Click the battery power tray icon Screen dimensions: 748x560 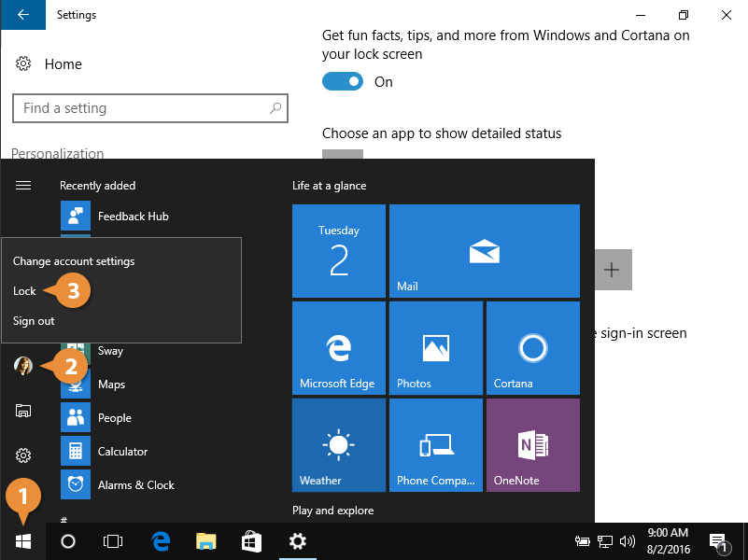pos(583,541)
